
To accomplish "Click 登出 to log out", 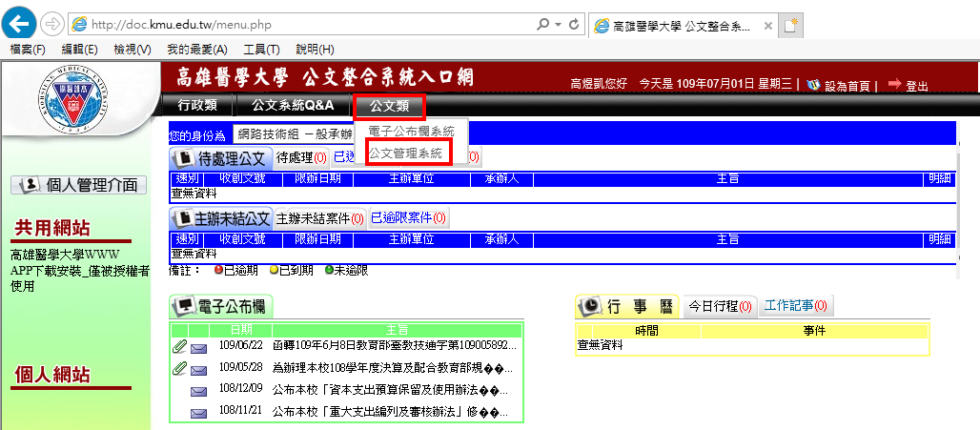I will (917, 86).
